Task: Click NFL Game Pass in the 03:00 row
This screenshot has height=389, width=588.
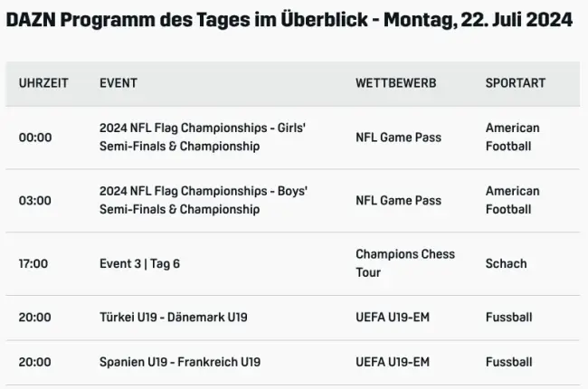Action: 398,200
